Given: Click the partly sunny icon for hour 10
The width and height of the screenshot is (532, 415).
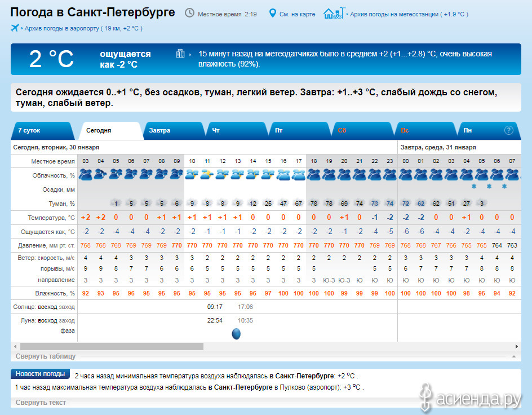Looking at the screenshot, I should (192, 175).
